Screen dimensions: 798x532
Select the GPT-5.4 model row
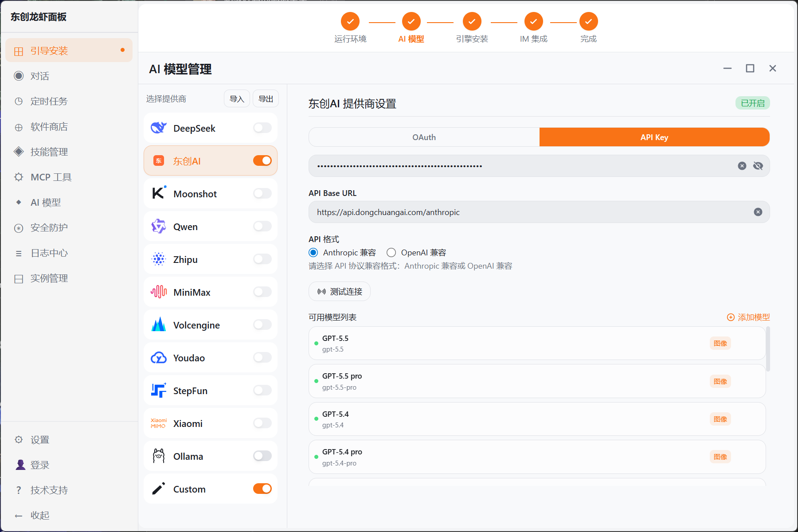(537, 419)
